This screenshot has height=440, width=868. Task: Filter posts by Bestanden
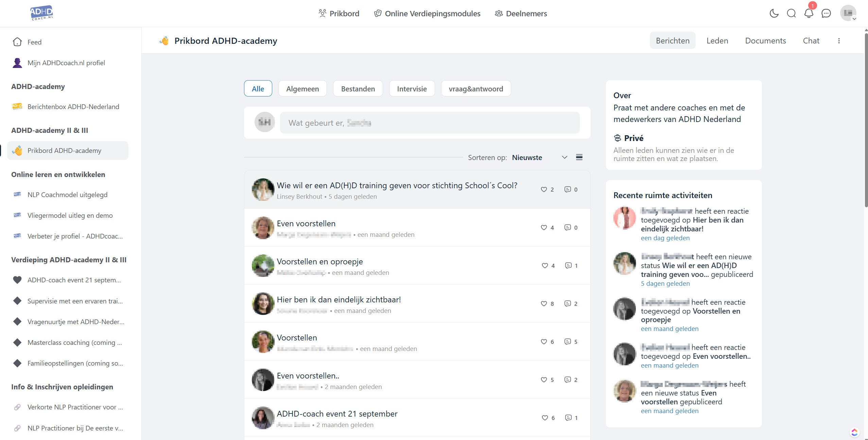point(358,89)
